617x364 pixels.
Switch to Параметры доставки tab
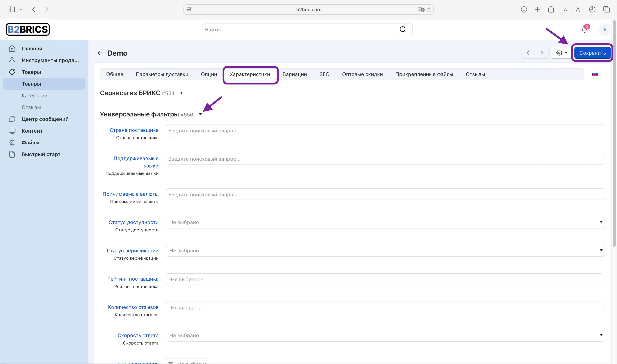162,74
